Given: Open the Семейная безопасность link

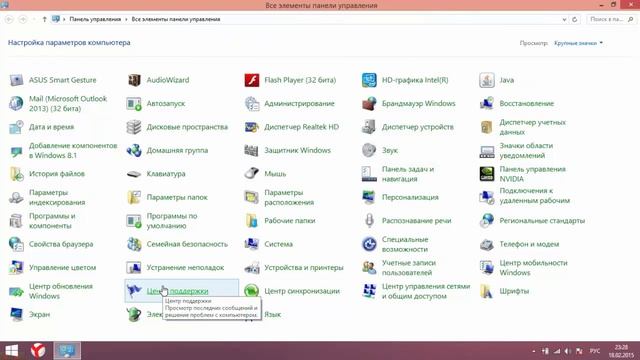Looking at the screenshot, I should [187, 244].
